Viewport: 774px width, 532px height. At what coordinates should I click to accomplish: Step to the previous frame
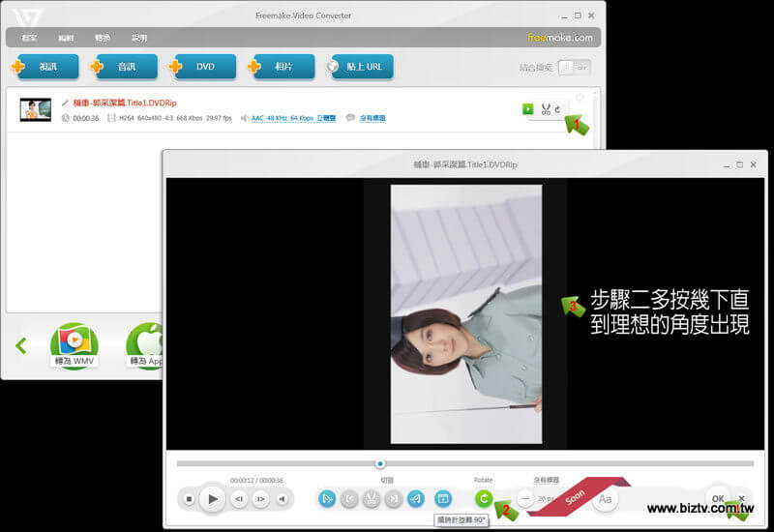pyautogui.click(x=239, y=499)
